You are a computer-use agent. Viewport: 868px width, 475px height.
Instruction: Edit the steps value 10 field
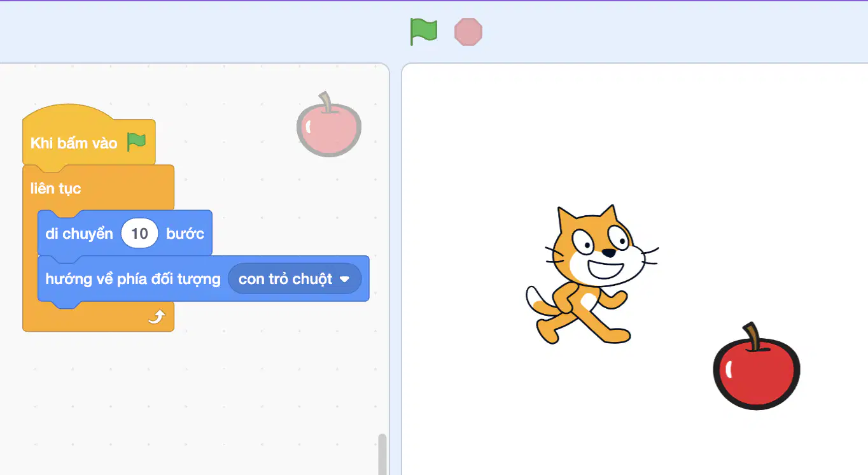pos(139,234)
